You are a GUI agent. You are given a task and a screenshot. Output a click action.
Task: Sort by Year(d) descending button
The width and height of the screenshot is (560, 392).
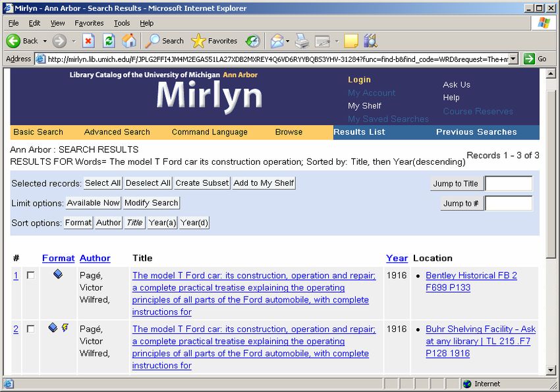(x=194, y=223)
